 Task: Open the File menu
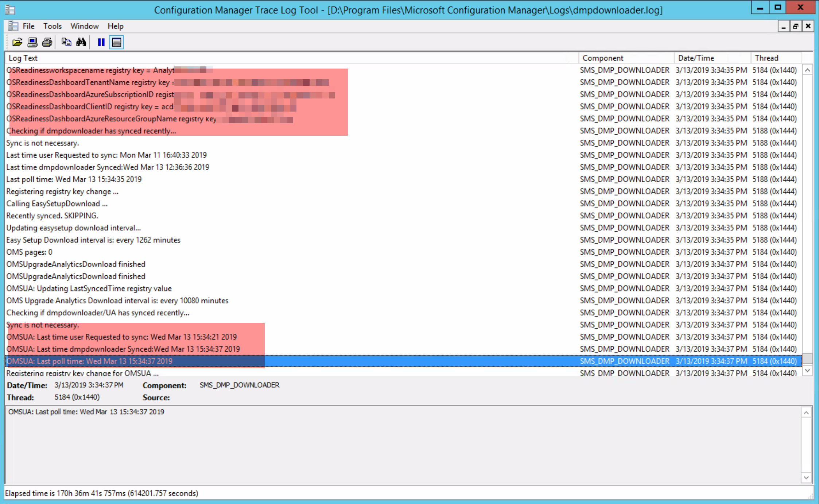[x=28, y=26]
